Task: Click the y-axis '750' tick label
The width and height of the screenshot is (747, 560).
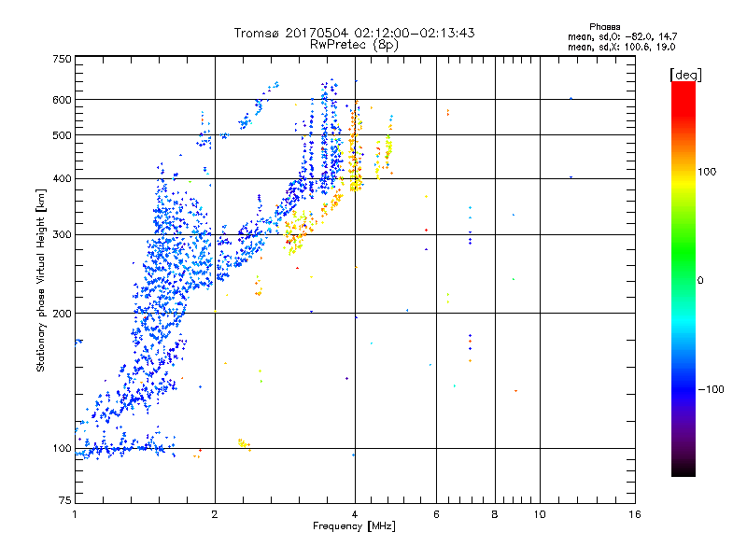Action: (63, 59)
